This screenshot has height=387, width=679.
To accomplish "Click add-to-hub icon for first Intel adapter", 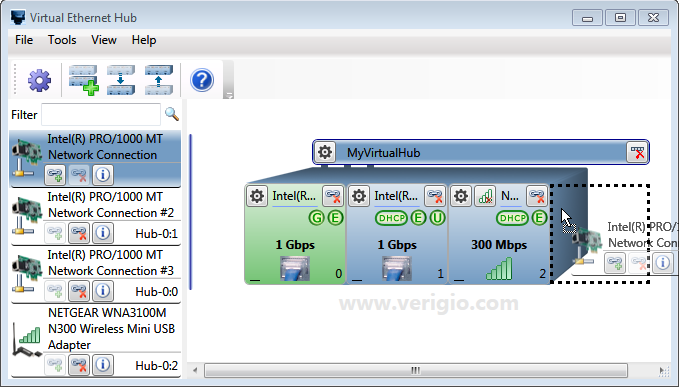I will click(x=55, y=175).
